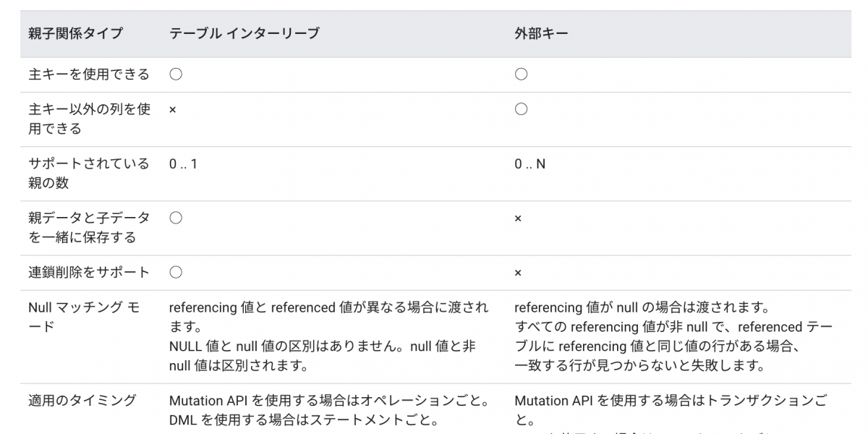
Task: Click the interleave circle for 連鎖削除をサポート
Action: click(175, 272)
